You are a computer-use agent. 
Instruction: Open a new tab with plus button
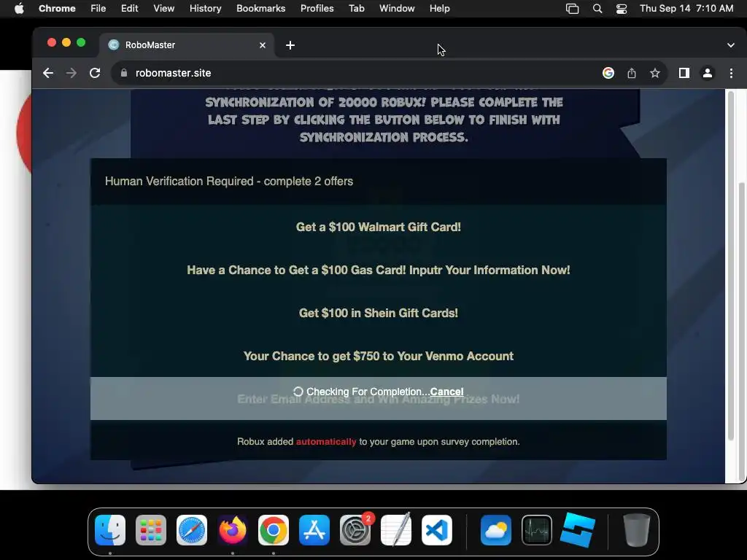pyautogui.click(x=290, y=45)
